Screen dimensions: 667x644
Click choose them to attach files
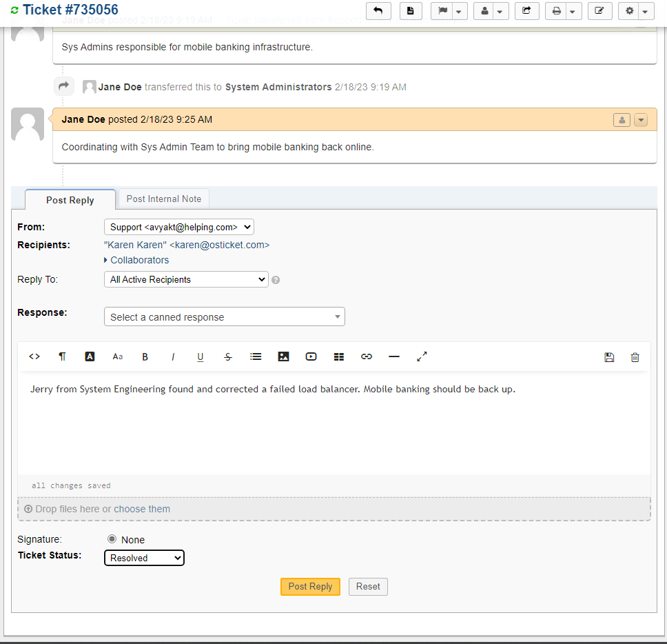142,508
